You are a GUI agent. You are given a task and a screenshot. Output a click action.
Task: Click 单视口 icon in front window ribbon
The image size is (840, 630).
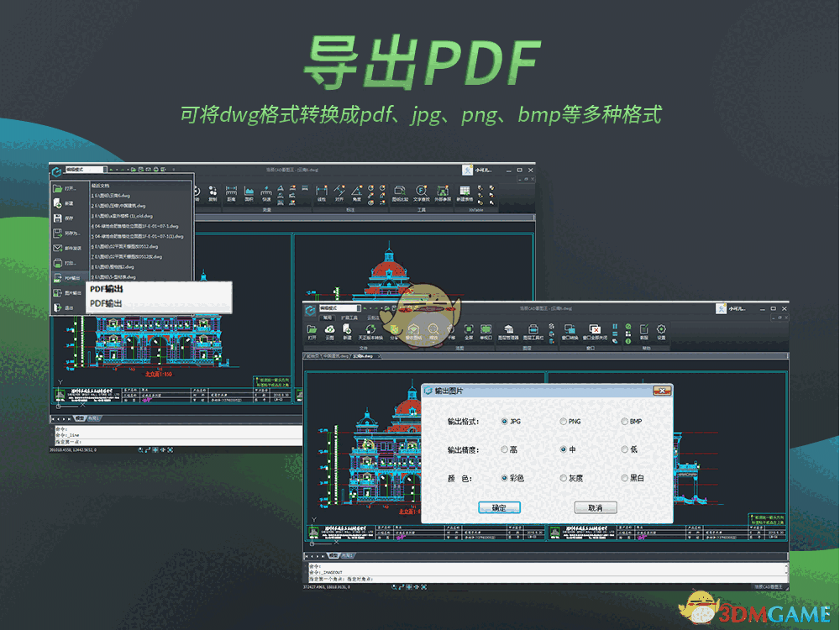point(486,332)
